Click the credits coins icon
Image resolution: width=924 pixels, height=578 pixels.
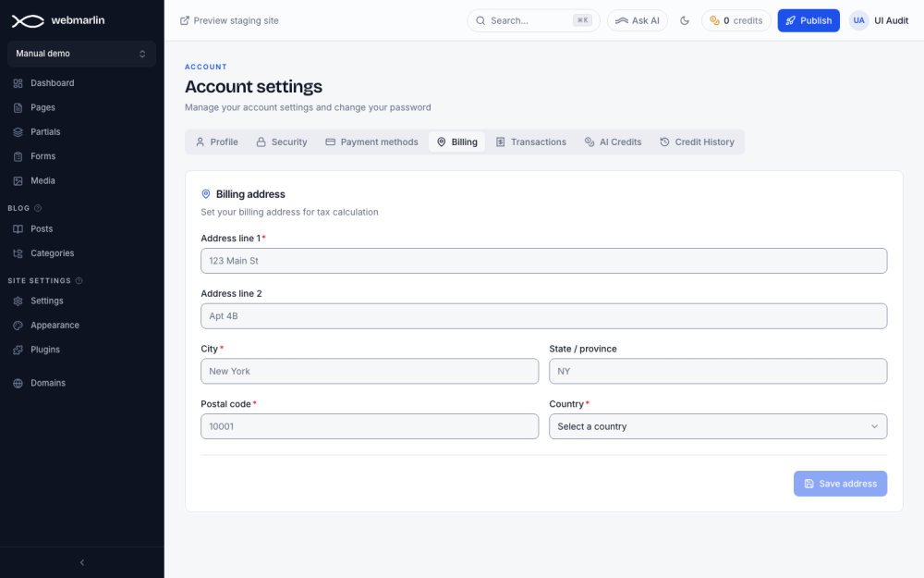[x=715, y=20]
